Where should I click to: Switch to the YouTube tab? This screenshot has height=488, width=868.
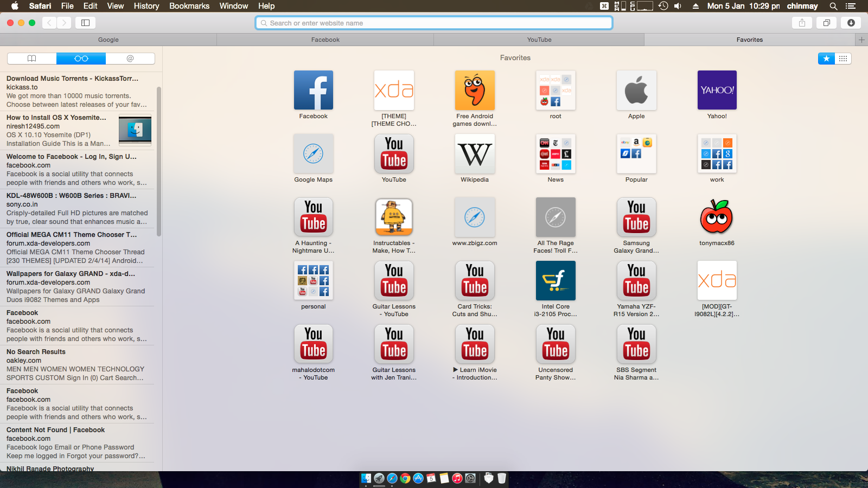point(539,40)
